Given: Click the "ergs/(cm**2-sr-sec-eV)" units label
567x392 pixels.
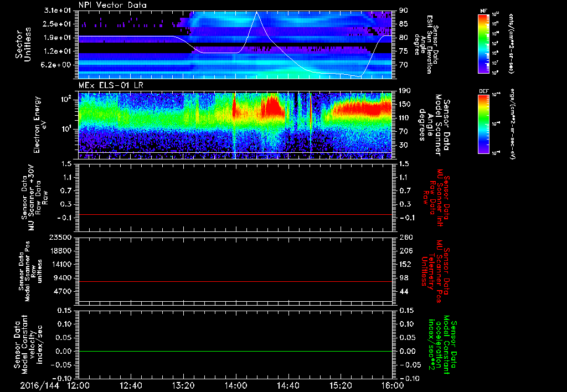Looking at the screenshot, I should click(x=512, y=124).
